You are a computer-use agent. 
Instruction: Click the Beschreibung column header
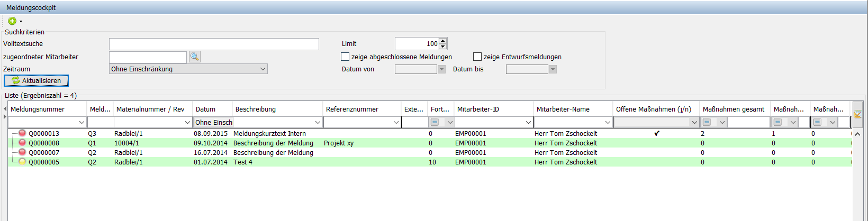point(256,109)
